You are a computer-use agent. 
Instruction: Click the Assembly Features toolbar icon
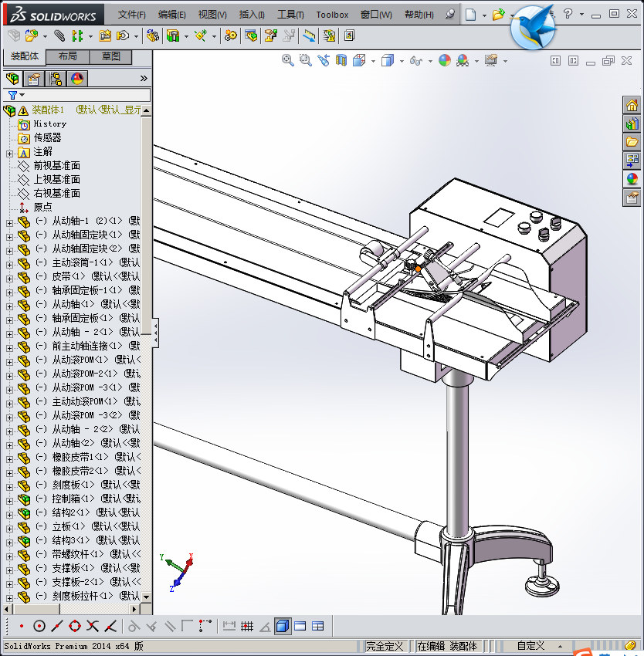(172, 36)
